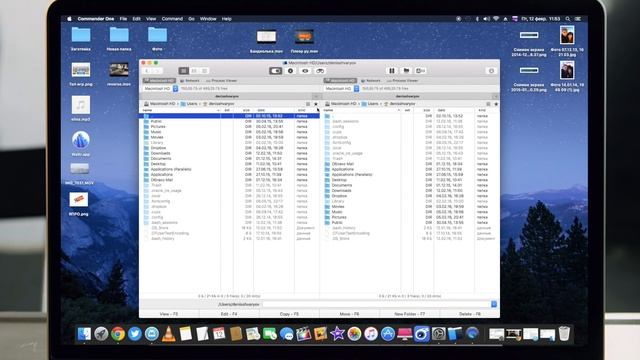
Task: Click the Delete - F8 button
Action: (x=470, y=314)
